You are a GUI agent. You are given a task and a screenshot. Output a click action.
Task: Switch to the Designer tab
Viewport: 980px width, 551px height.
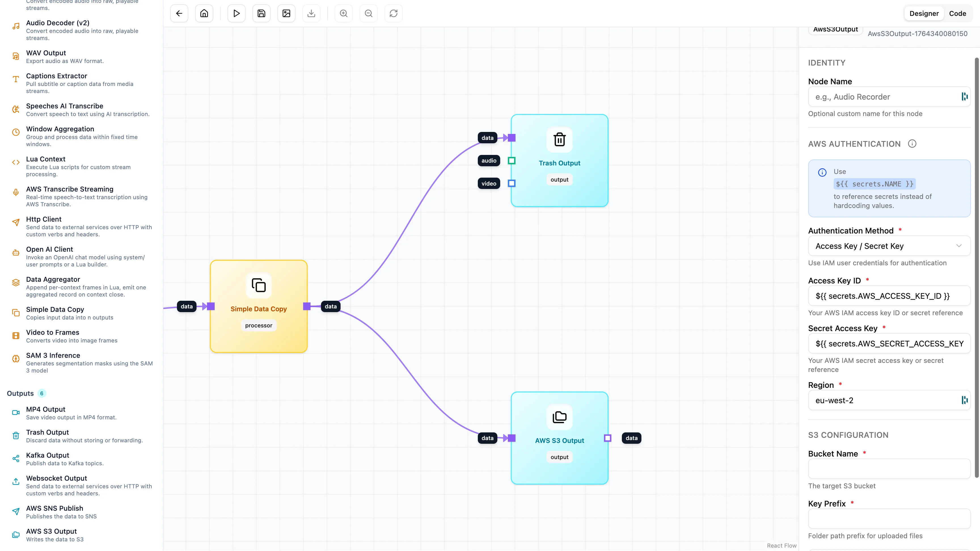[924, 13]
